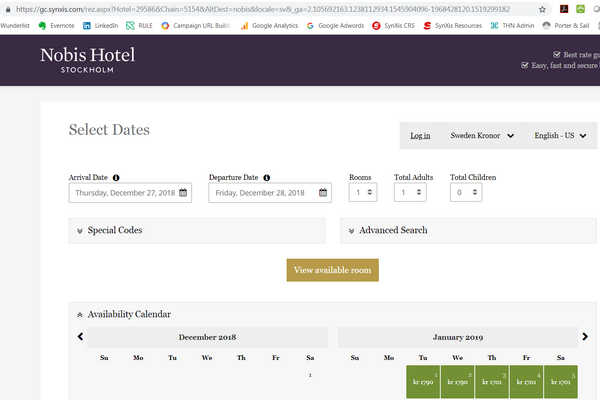Viewport: 600px width, 400px height.
Task: Select January 5 in availability calendar
Action: click(x=561, y=382)
